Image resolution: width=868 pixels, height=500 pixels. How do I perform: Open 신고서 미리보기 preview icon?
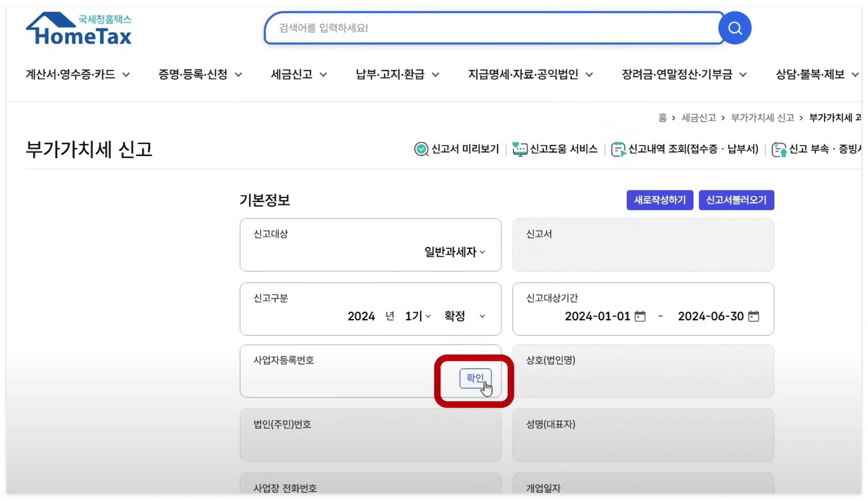tap(420, 149)
